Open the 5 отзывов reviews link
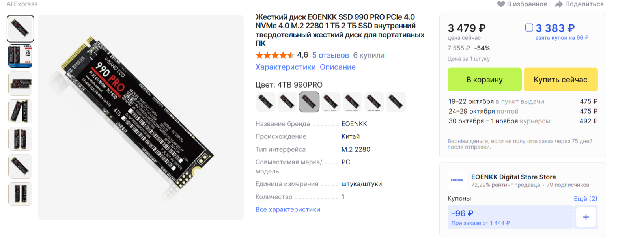The image size is (644, 248). pyautogui.click(x=330, y=55)
